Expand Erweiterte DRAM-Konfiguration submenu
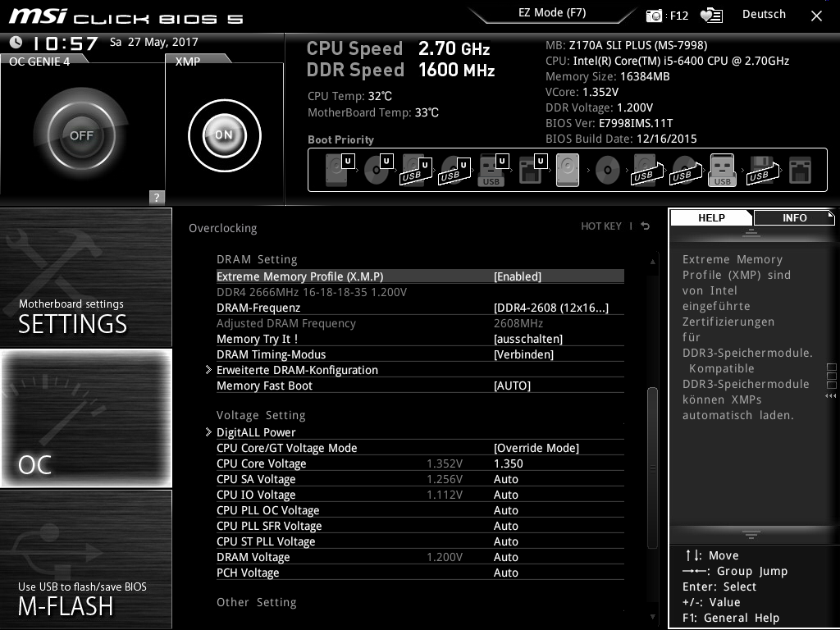840x630 pixels. [297, 370]
